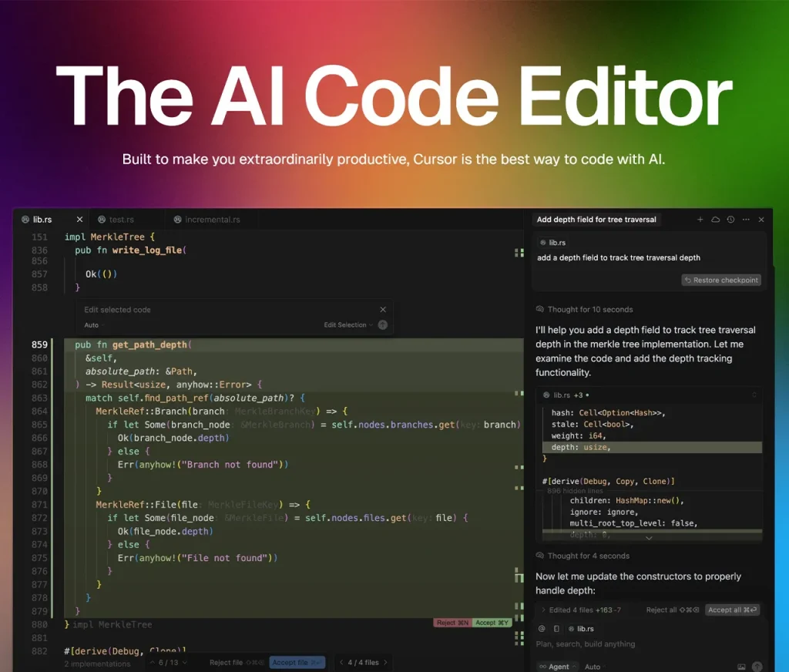
Task: Click the 6 / 13 change counter
Action: (169, 663)
